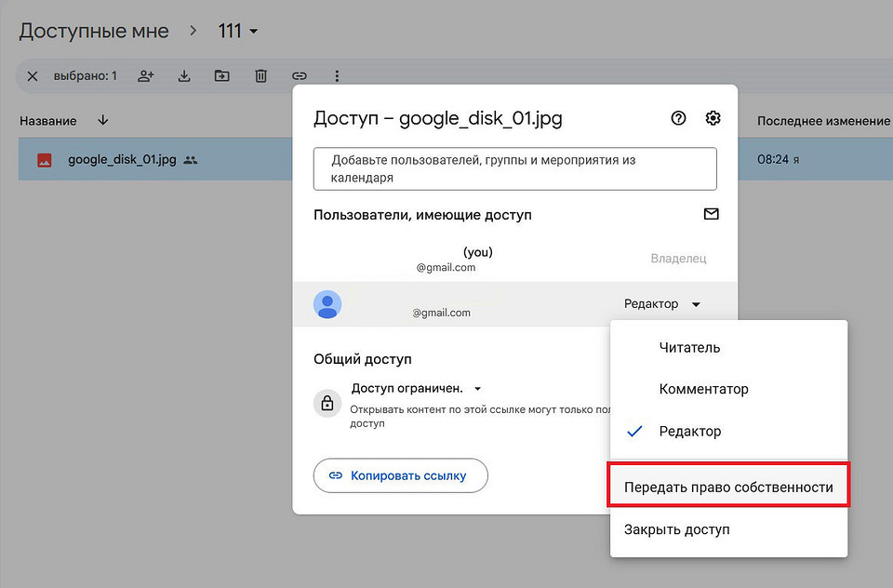This screenshot has height=588, width=893.
Task: Click the Копировать ссылку button
Action: tap(400, 474)
